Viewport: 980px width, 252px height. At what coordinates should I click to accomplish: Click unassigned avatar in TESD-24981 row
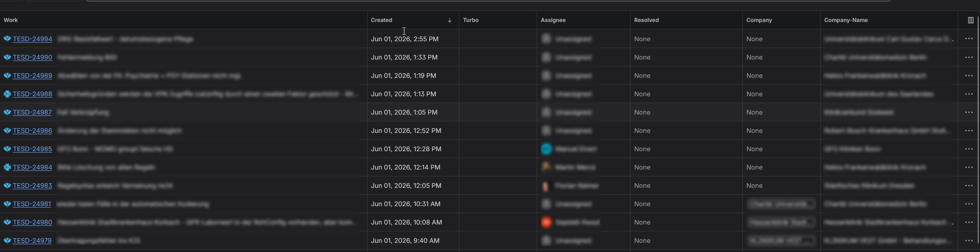(546, 204)
